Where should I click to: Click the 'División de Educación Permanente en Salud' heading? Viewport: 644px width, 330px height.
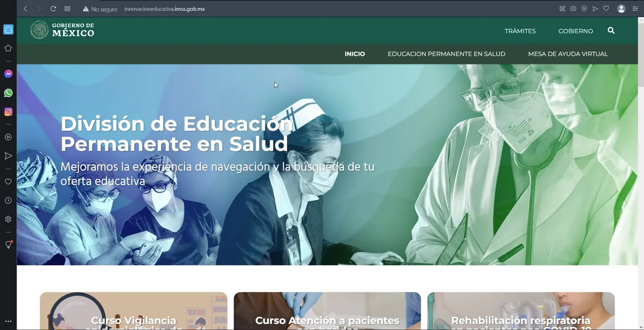pyautogui.click(x=177, y=134)
